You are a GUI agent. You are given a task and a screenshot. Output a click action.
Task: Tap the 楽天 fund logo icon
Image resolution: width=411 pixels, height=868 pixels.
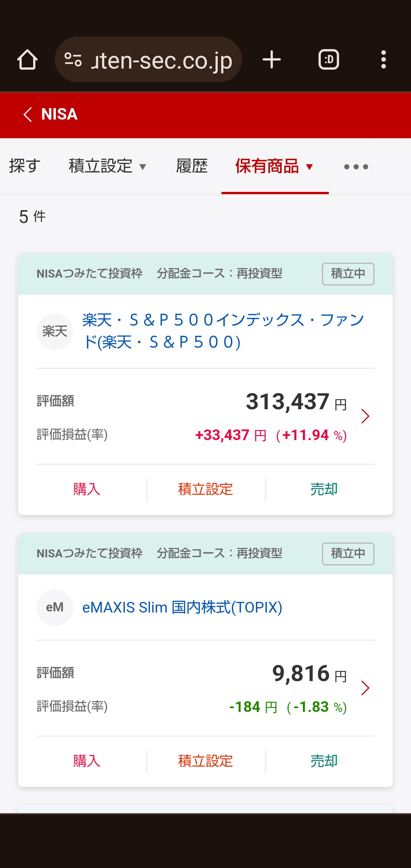click(55, 331)
